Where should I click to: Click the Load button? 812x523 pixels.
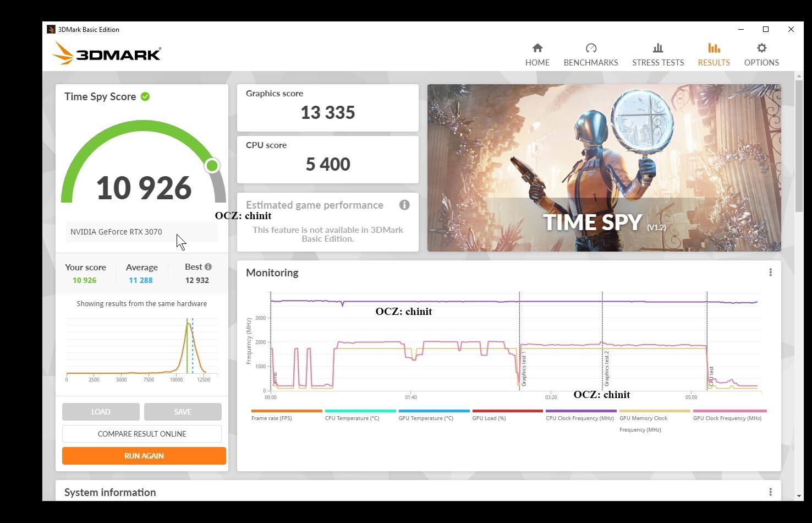(101, 412)
